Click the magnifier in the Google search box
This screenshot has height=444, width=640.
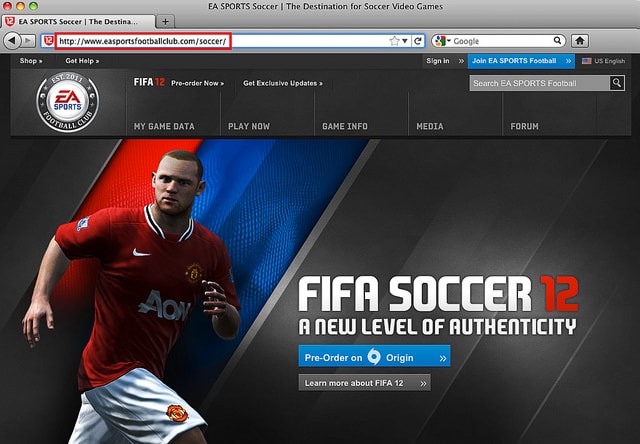tap(557, 40)
